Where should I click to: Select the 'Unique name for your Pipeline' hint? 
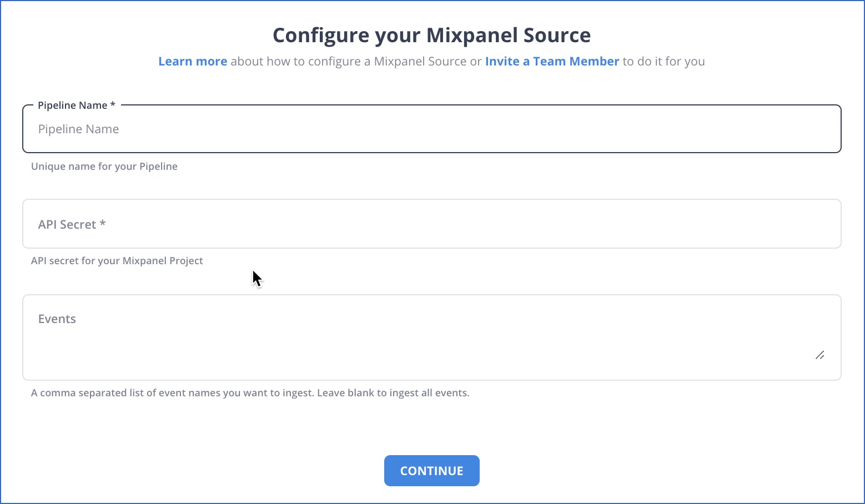click(104, 167)
